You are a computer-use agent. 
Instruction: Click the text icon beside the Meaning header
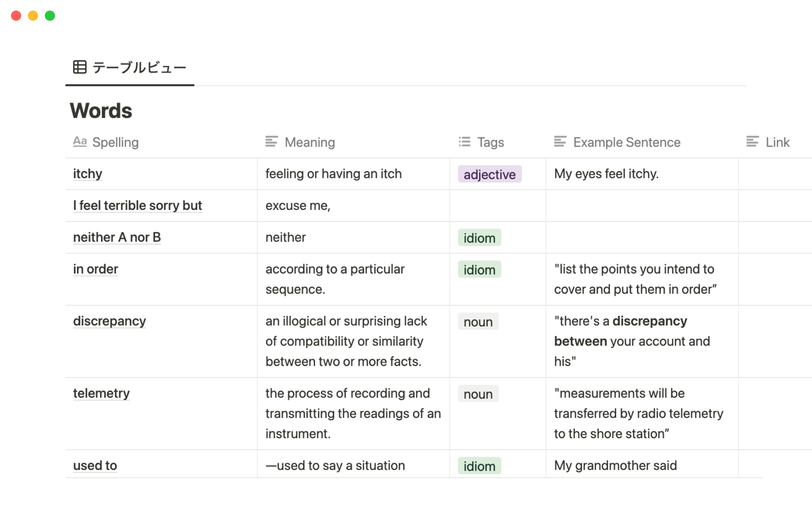tap(272, 141)
